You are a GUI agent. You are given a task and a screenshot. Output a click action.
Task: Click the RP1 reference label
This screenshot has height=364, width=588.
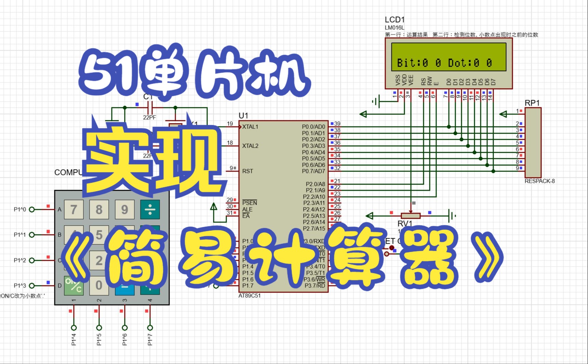532,103
